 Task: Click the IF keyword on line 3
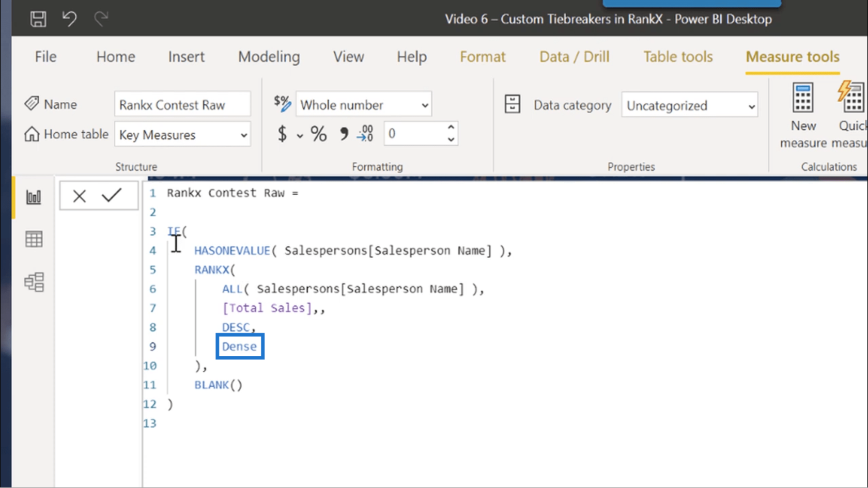click(x=174, y=231)
